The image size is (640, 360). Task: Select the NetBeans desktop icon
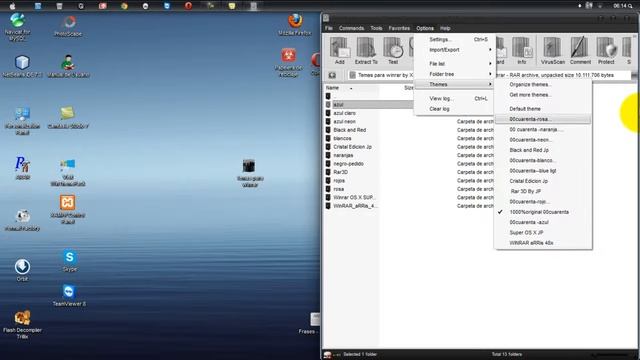(x=22, y=67)
